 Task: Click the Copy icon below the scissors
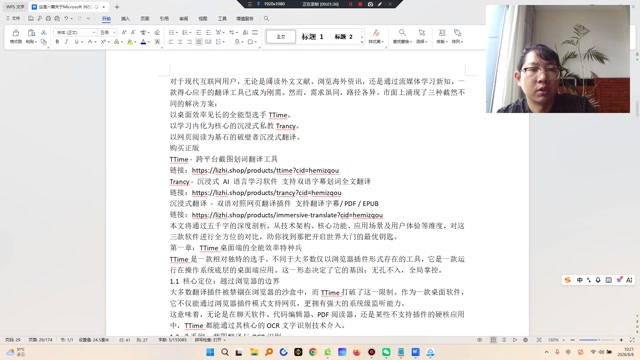pyautogui.click(x=44, y=42)
